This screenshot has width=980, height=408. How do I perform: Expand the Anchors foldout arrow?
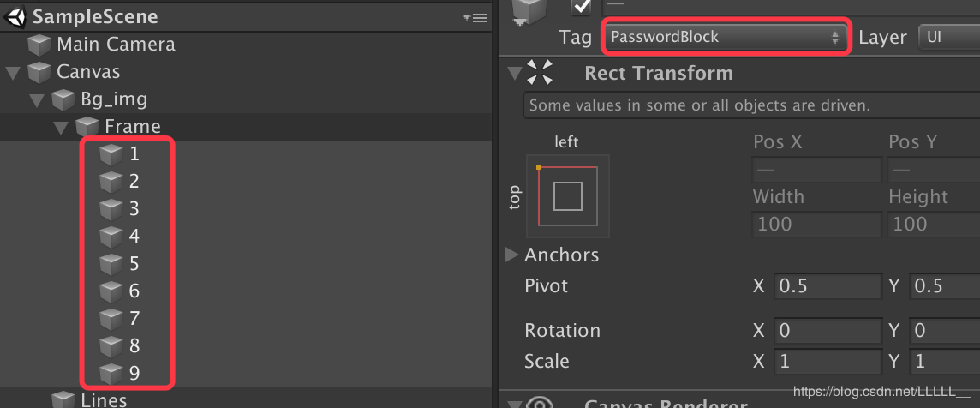512,255
